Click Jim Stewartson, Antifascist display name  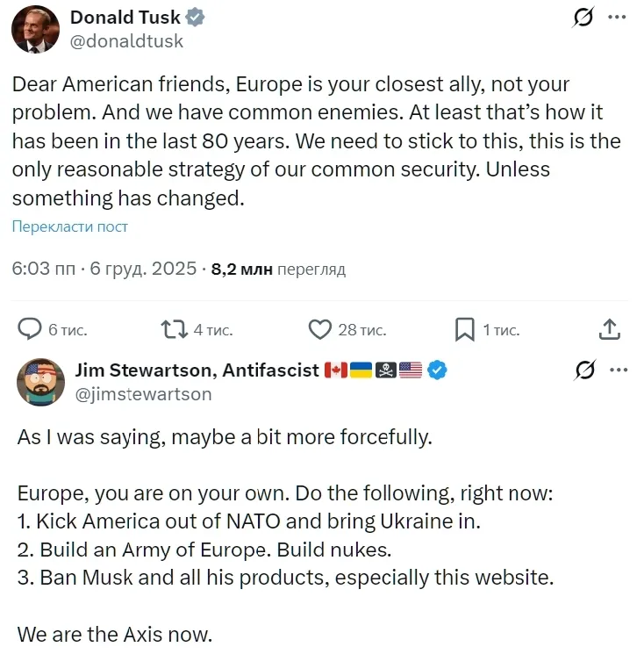pos(197,370)
